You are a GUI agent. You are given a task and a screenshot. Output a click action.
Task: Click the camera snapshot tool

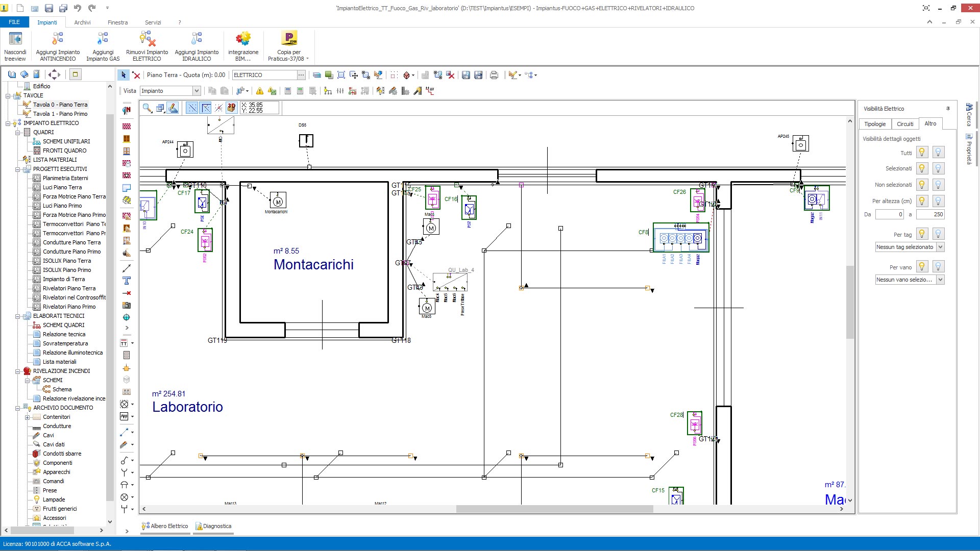127,305
